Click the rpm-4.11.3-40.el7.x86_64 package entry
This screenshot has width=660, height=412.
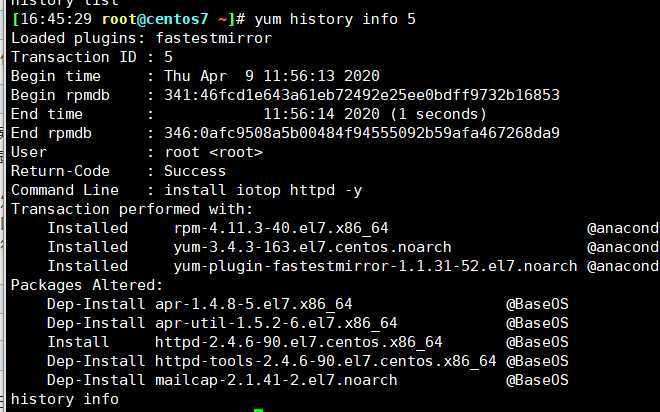(x=281, y=229)
